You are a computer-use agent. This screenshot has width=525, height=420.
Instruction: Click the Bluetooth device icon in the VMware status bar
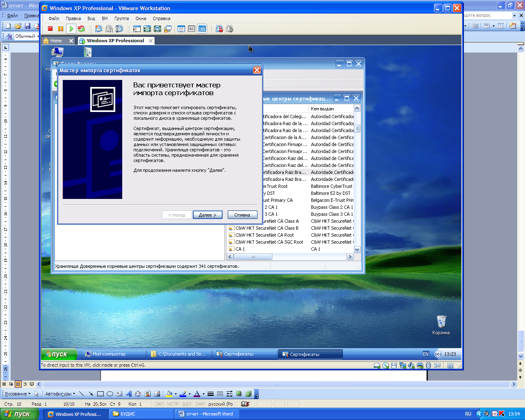pyautogui.click(x=428, y=365)
